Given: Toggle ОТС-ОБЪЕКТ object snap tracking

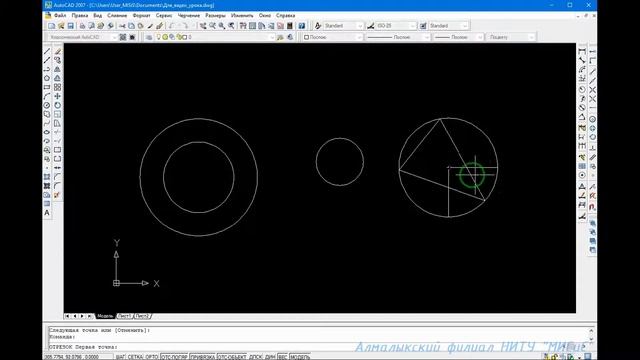Looking at the screenshot, I should tap(232, 357).
